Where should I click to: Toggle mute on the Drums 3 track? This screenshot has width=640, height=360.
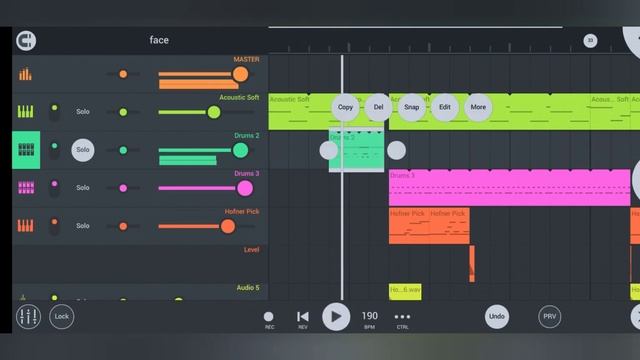54,188
